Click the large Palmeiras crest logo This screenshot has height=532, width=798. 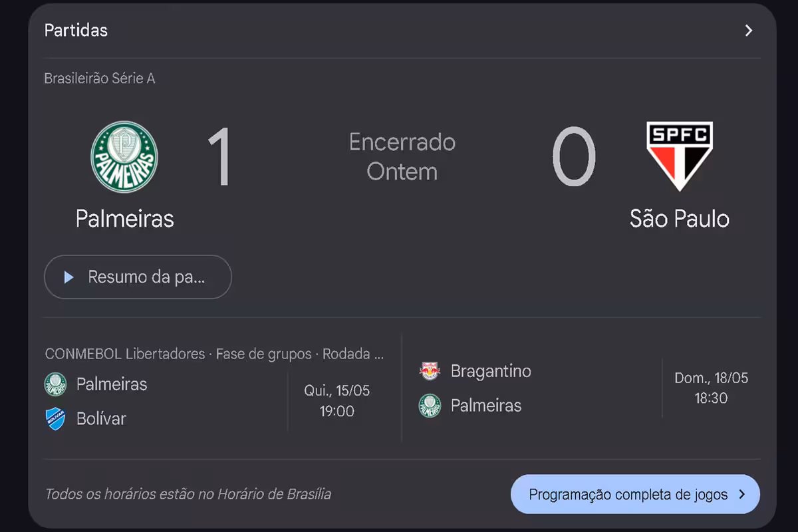(124, 157)
